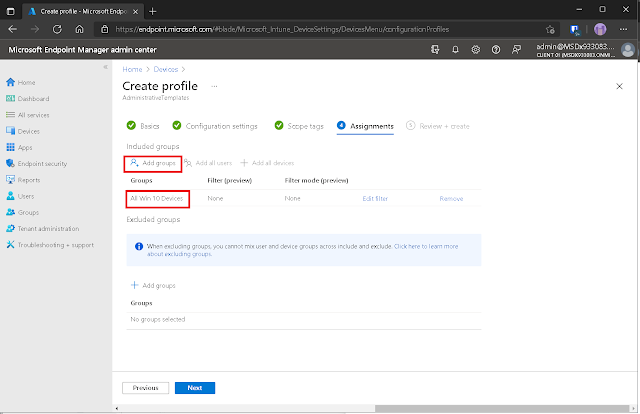Click Add all devices

[x=267, y=163]
